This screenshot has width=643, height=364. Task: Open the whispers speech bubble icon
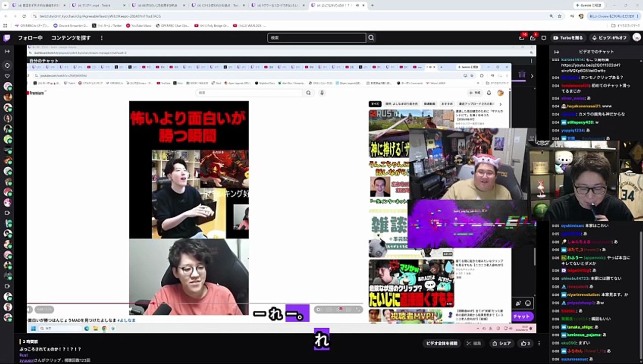544,38
